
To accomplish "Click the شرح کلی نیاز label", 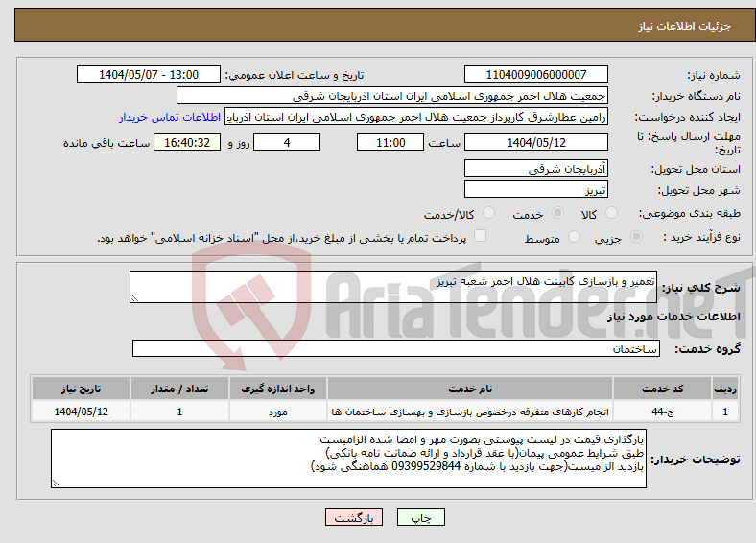I will [x=700, y=288].
